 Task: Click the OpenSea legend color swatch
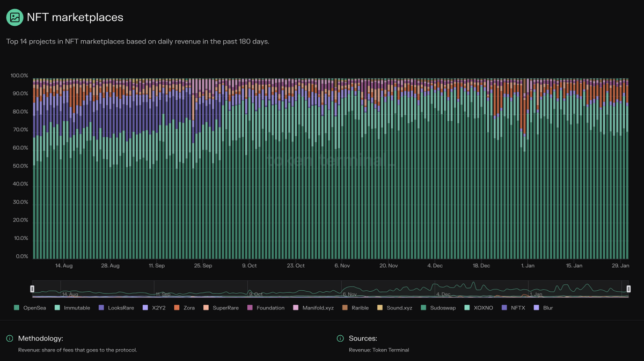pos(16,308)
